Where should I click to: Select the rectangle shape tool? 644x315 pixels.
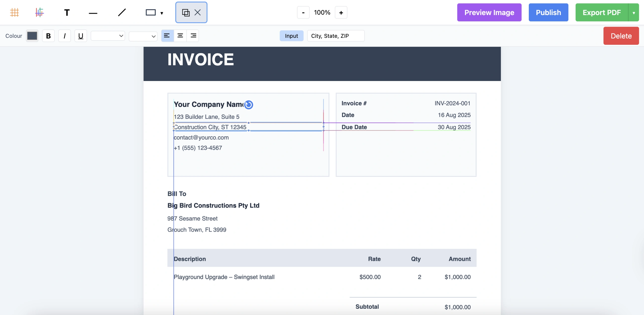click(151, 12)
